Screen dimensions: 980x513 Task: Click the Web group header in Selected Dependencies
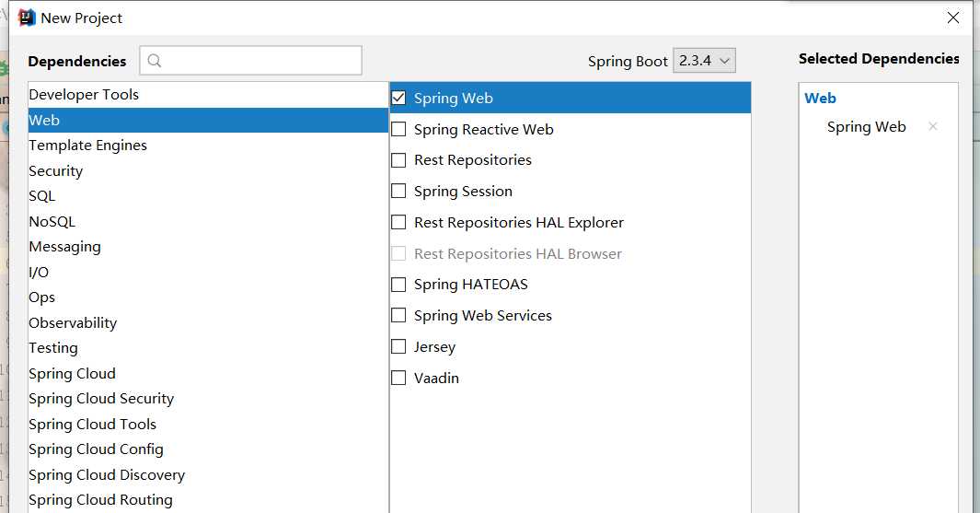[820, 99]
